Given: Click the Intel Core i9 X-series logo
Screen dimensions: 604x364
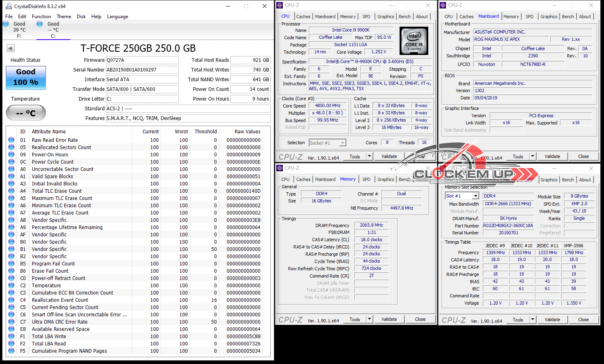Looking at the screenshot, I should [x=414, y=41].
